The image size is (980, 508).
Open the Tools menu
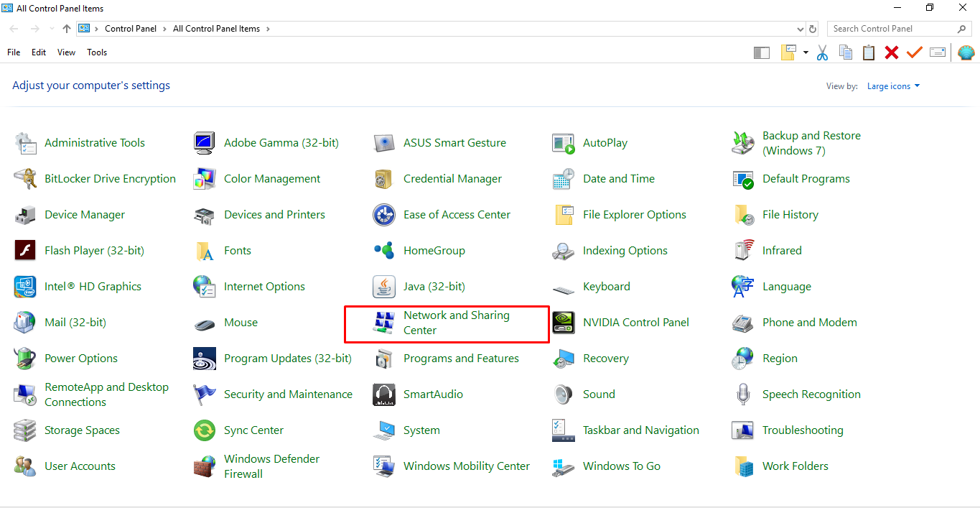tap(97, 52)
